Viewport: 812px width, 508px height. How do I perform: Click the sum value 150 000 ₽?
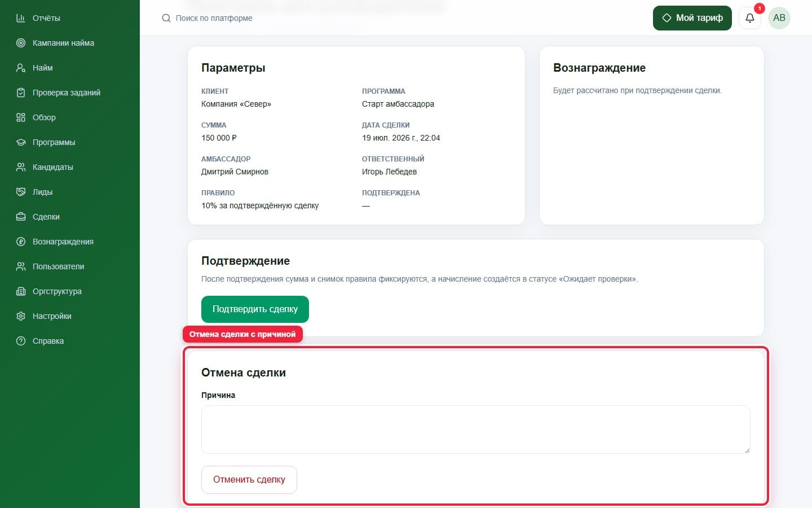219,138
